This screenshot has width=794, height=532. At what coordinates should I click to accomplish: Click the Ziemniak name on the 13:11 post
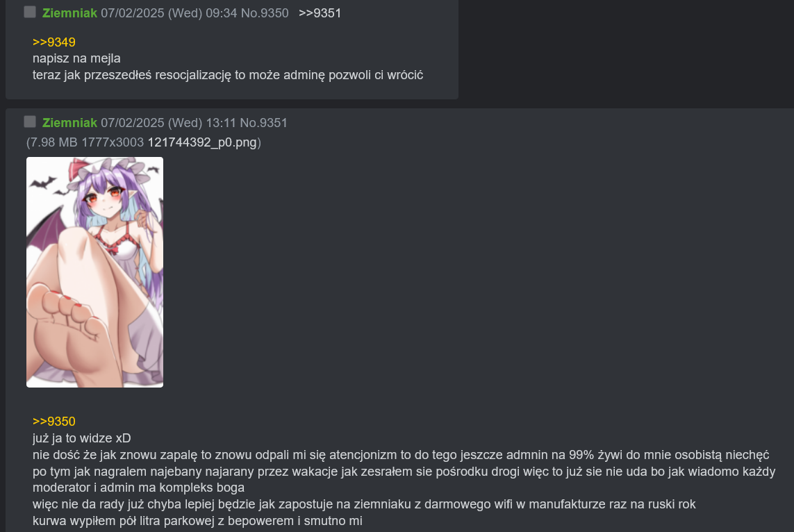pos(69,123)
